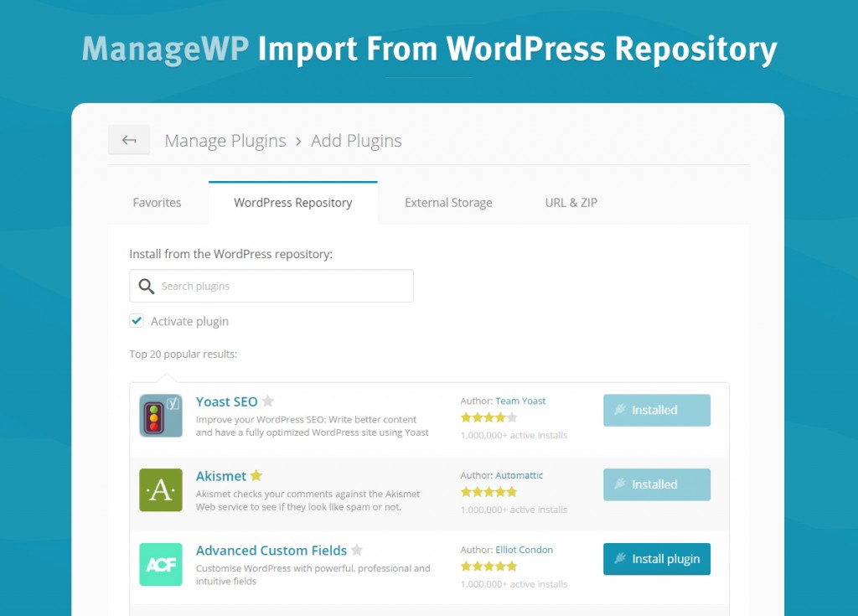The width and height of the screenshot is (858, 616).
Task: Click the Installed button for Akismet
Action: [657, 484]
